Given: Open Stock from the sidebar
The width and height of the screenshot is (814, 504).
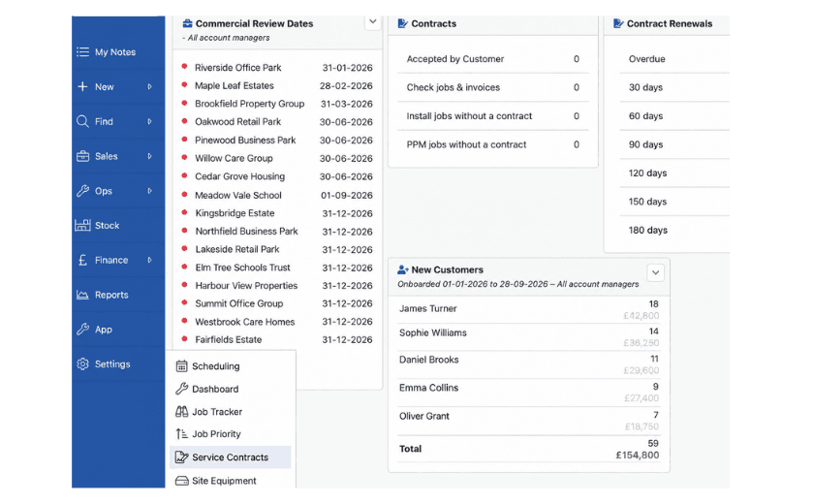Looking at the screenshot, I should coord(118,225).
